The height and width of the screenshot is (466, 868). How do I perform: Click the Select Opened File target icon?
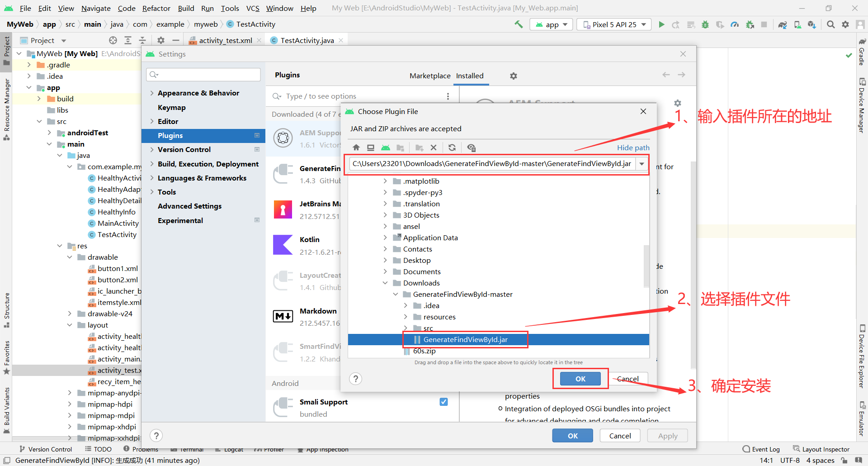point(113,40)
